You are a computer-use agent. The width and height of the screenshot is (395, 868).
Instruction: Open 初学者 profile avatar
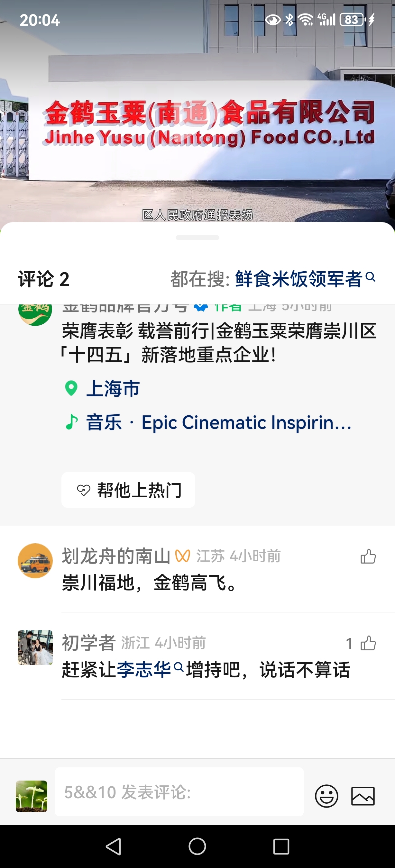[x=35, y=647]
